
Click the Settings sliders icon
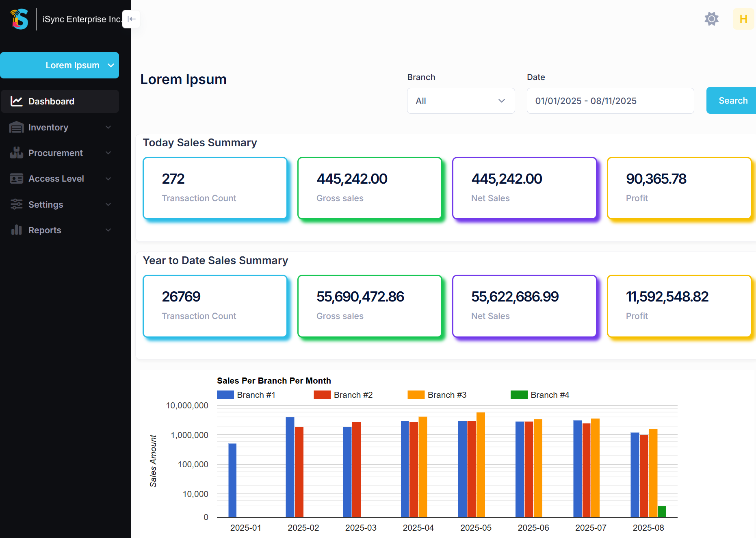tap(16, 204)
